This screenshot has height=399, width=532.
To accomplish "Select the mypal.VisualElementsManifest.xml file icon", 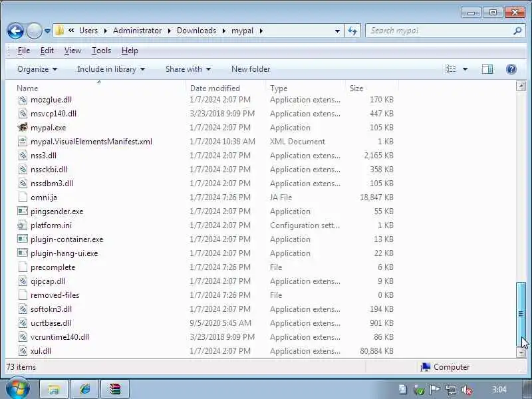I will coord(23,141).
